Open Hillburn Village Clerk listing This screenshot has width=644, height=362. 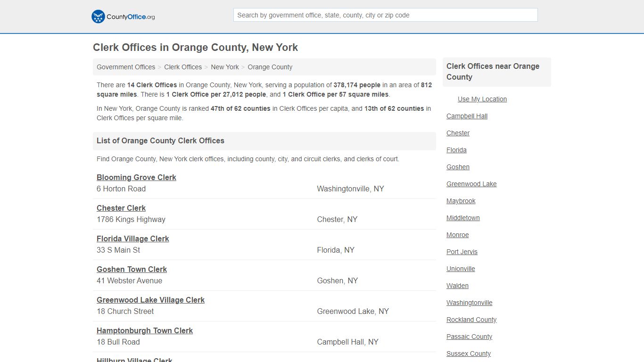(134, 360)
